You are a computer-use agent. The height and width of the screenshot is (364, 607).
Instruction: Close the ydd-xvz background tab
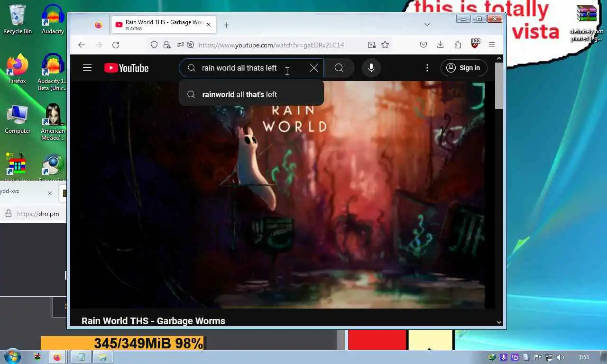50,193
